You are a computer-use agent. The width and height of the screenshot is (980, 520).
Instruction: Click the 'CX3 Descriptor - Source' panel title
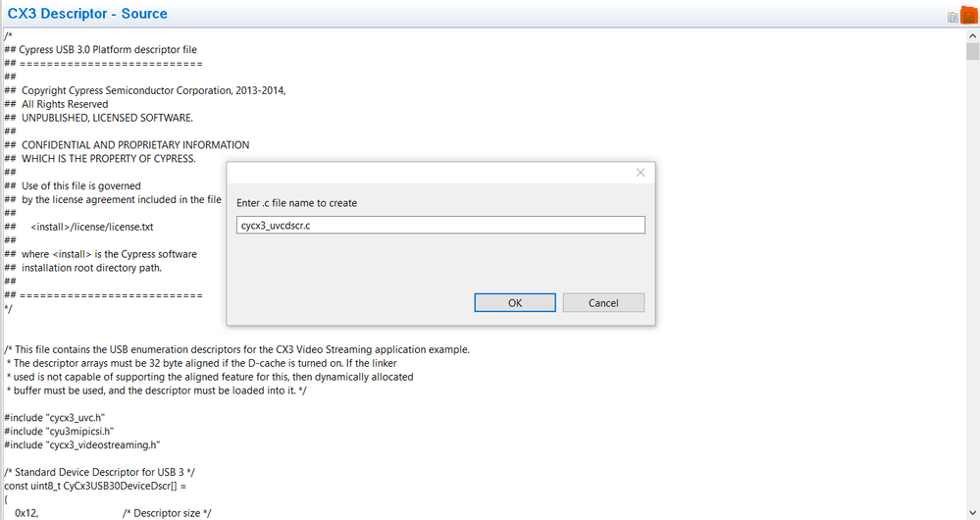[x=87, y=14]
